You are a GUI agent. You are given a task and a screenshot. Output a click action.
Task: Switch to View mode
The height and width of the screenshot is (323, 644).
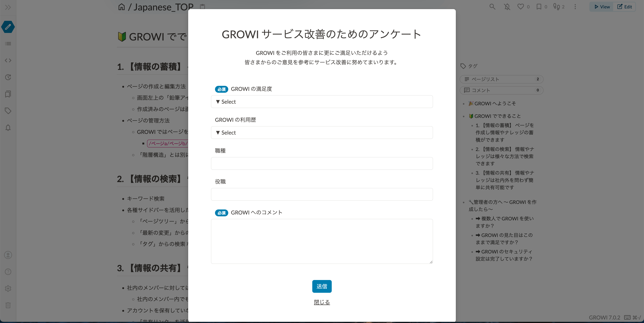tap(602, 7)
